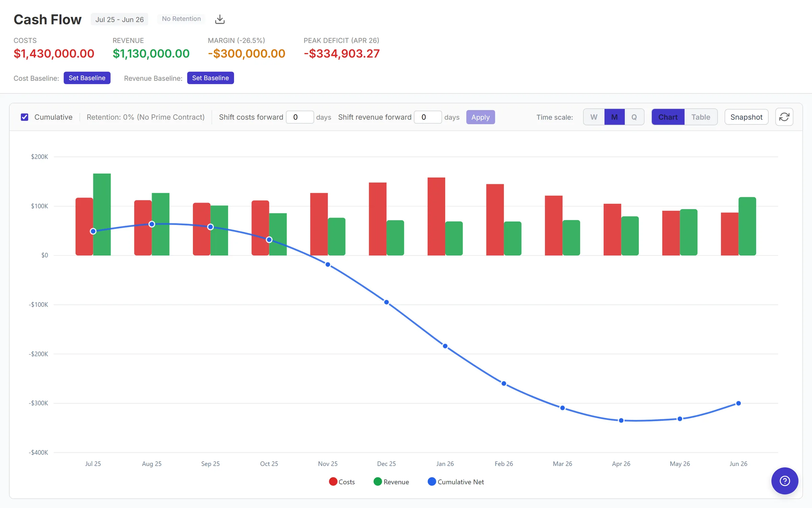Click the Nov 25 x-axis label
Screen dimensions: 812x508
click(x=328, y=464)
